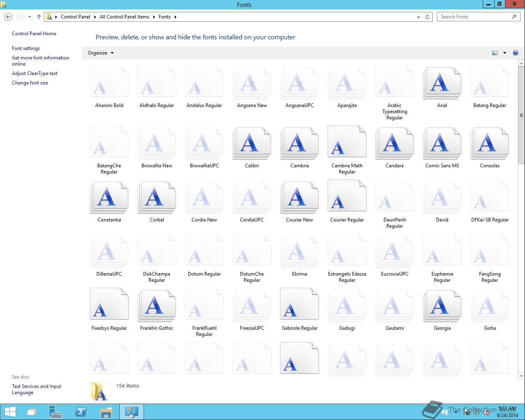
Task: Click All Control Panel Items breadcrumb
Action: click(x=124, y=17)
